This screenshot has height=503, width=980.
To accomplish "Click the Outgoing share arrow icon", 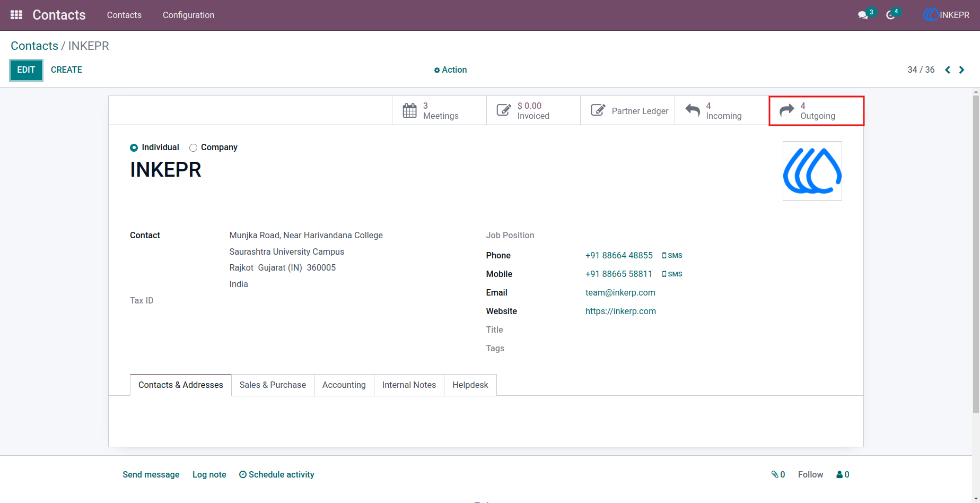I will [787, 110].
